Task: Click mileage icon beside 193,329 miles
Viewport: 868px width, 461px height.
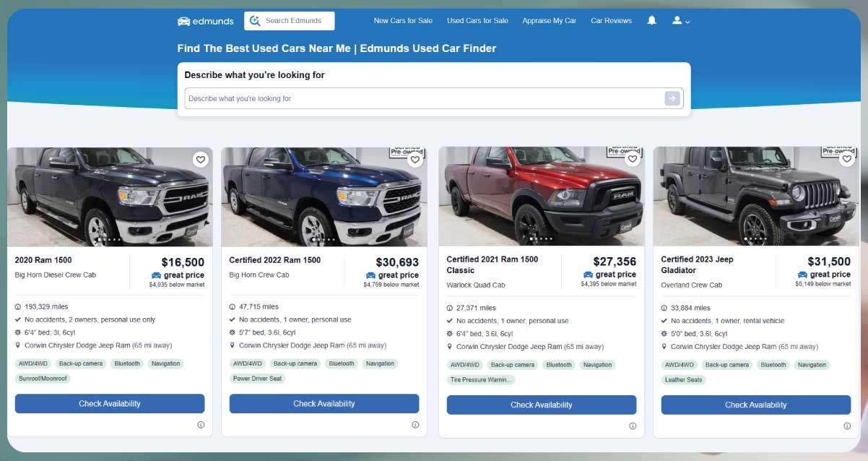Action: pos(18,306)
